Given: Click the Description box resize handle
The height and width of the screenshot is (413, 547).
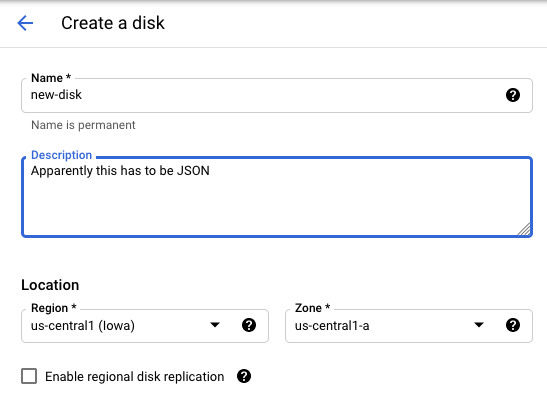Looking at the screenshot, I should coord(524,229).
